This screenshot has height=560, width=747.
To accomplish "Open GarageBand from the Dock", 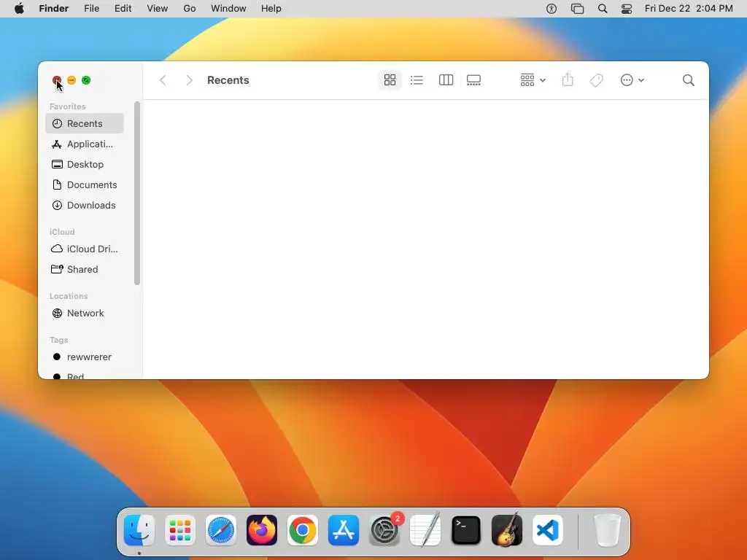I will tap(507, 530).
